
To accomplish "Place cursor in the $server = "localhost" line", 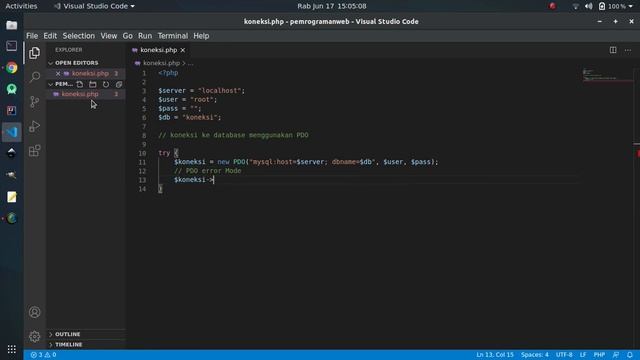I will click(201, 91).
